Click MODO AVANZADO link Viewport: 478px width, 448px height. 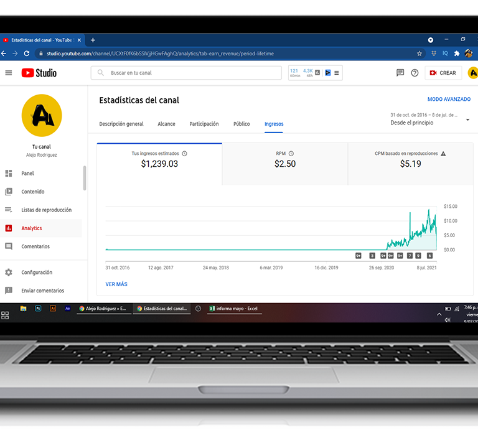pos(449,99)
